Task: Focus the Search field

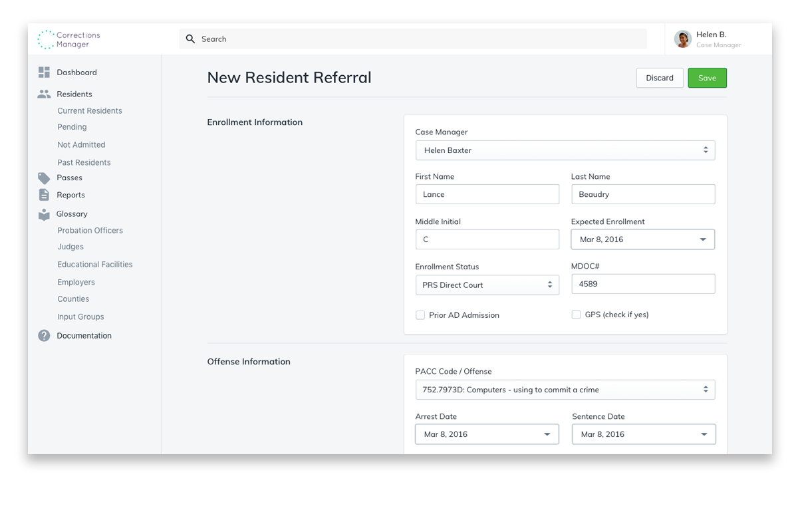Action: (413, 39)
